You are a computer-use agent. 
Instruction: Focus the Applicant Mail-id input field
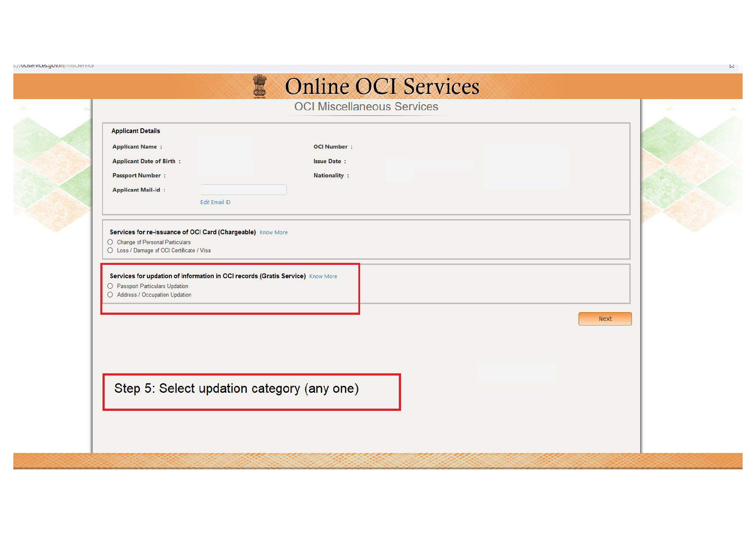point(243,190)
